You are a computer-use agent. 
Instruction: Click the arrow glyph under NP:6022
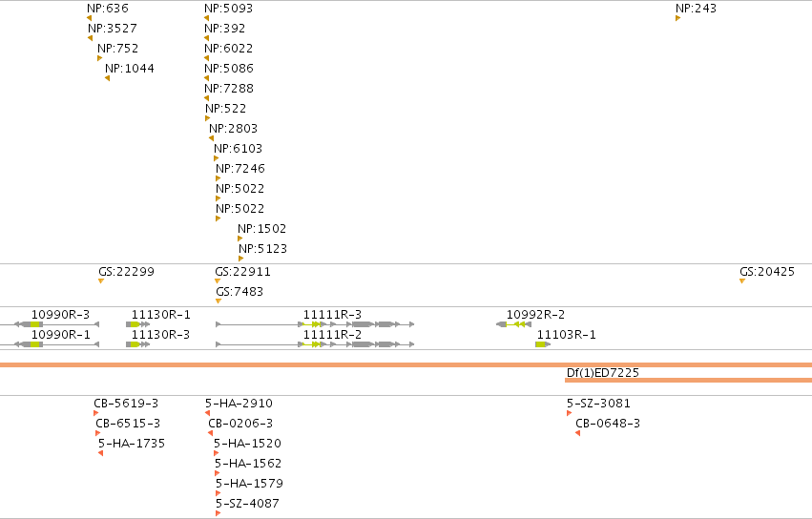click(x=207, y=58)
